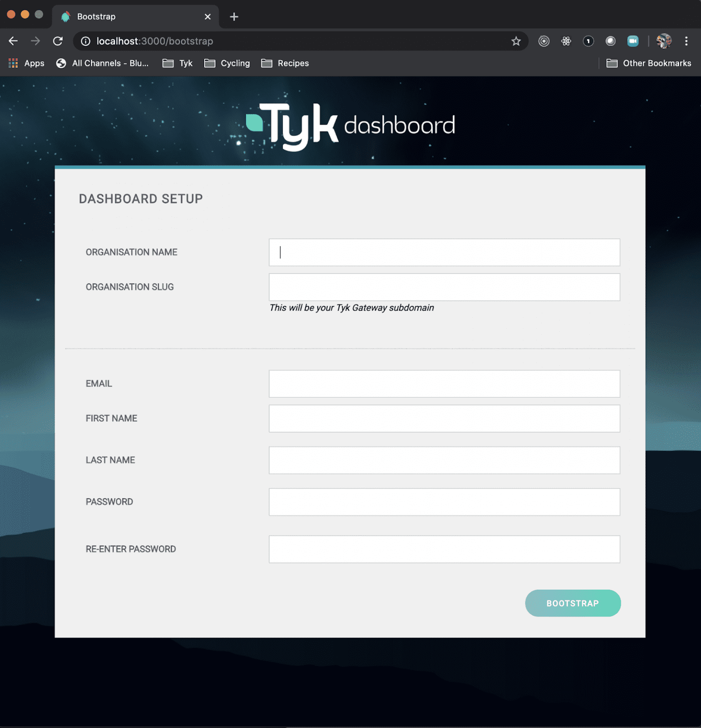Open a new browser tab
The height and width of the screenshot is (728, 701).
(x=234, y=17)
